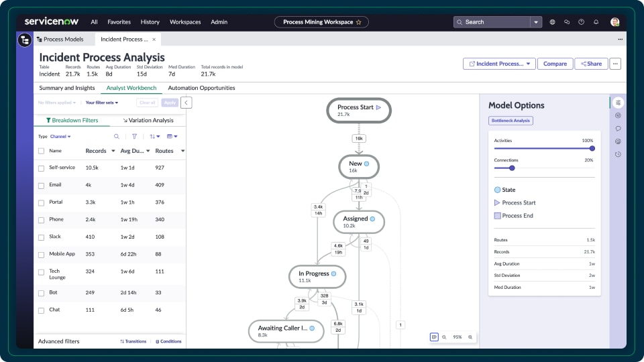Open the globe icon in header
The width and height of the screenshot is (644, 362).
(552, 22)
